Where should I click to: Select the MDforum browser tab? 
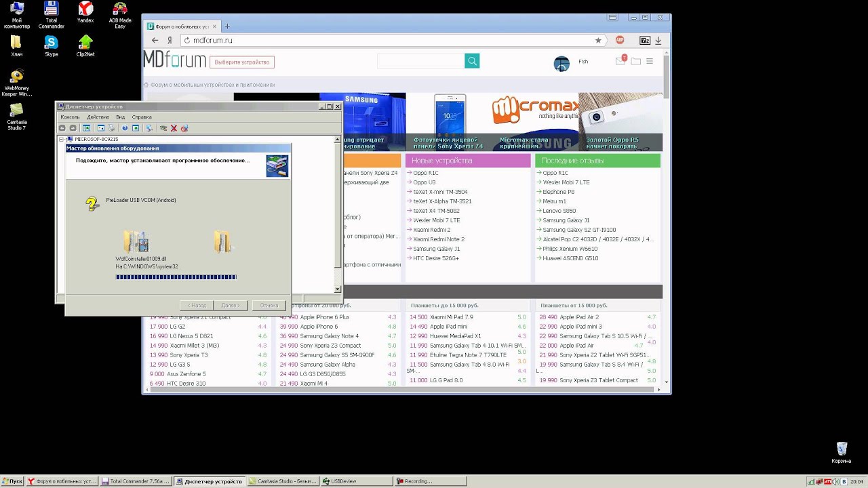tap(182, 26)
